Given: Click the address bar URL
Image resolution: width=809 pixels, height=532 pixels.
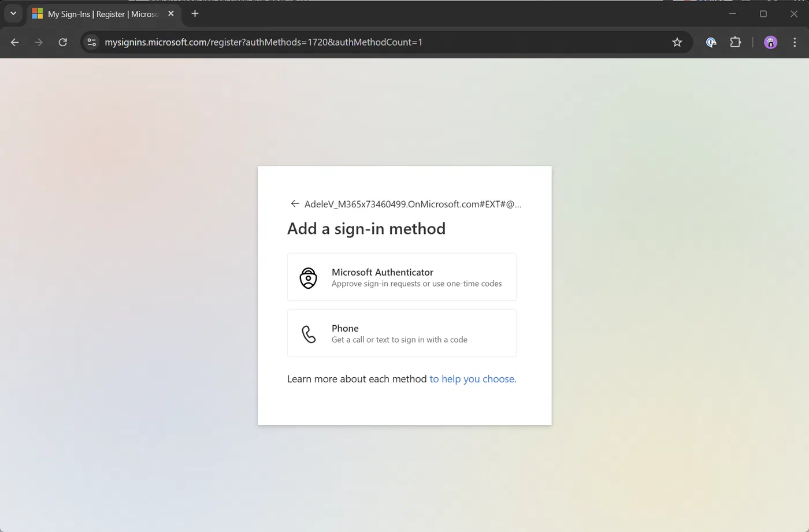Looking at the screenshot, I should [264, 42].
